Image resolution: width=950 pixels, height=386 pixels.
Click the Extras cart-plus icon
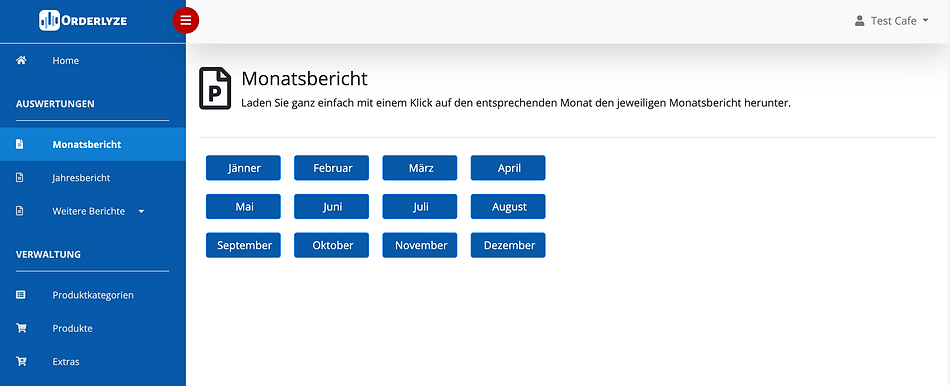point(21,362)
